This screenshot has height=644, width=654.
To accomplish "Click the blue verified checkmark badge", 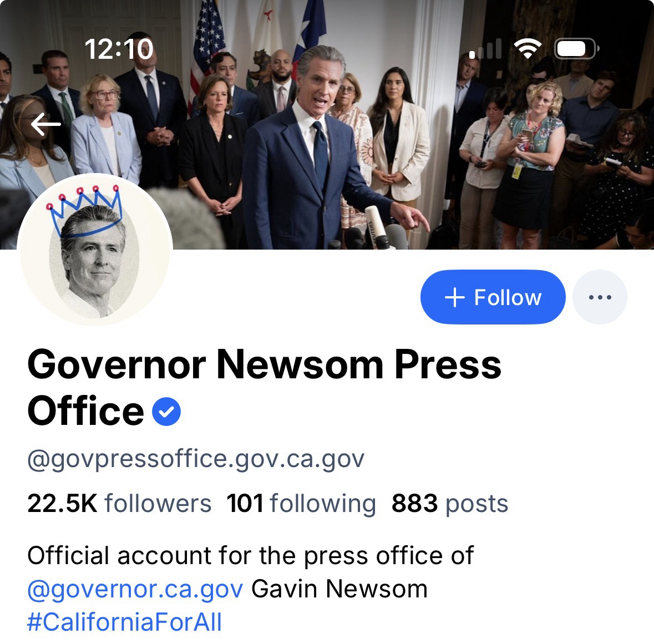I will (x=166, y=411).
